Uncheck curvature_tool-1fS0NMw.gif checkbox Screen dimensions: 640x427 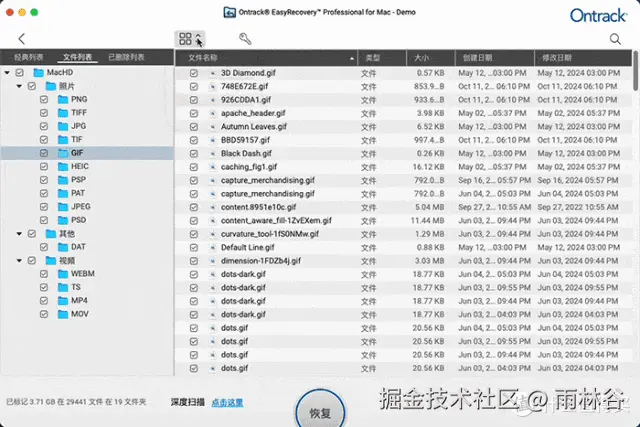(194, 234)
